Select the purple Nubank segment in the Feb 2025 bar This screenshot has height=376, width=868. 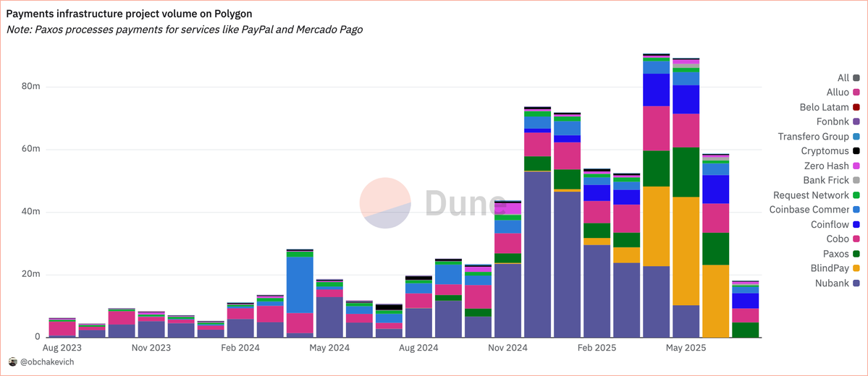[x=597, y=291]
